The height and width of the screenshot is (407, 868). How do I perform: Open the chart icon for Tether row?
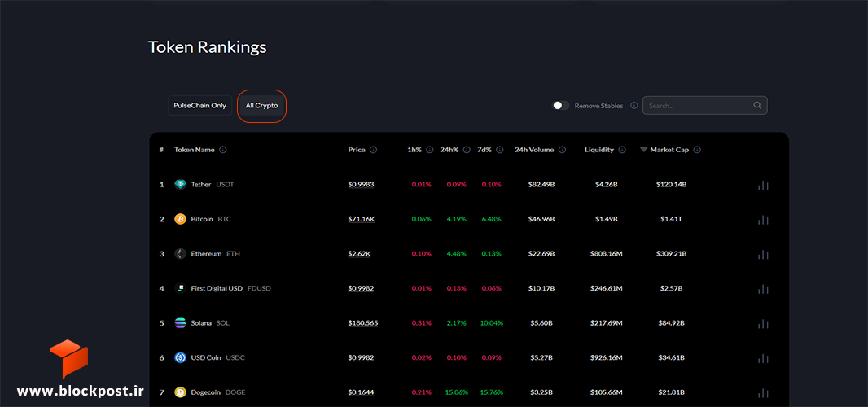764,185
